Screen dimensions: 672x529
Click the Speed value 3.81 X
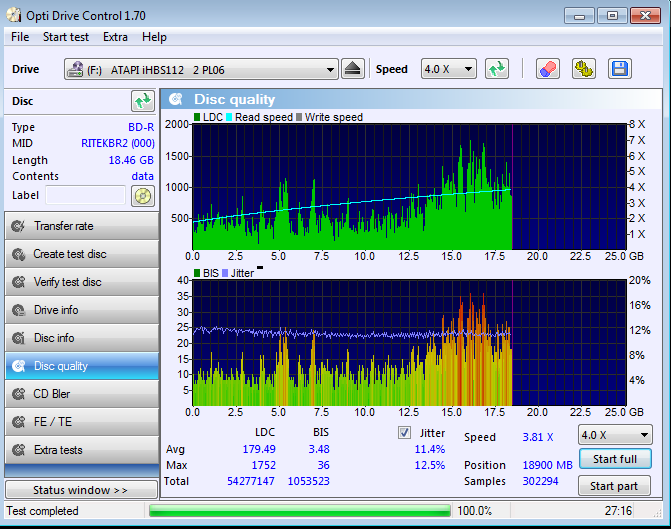tap(538, 437)
